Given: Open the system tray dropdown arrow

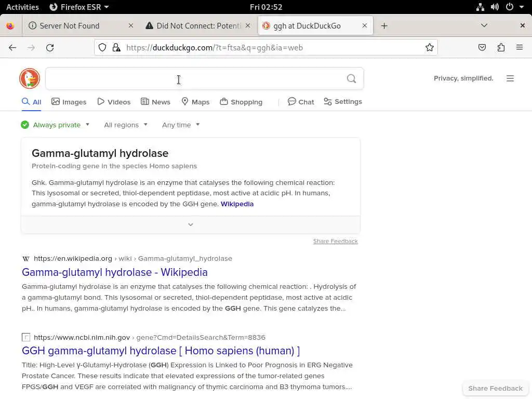Looking at the screenshot, I should 522,7.
